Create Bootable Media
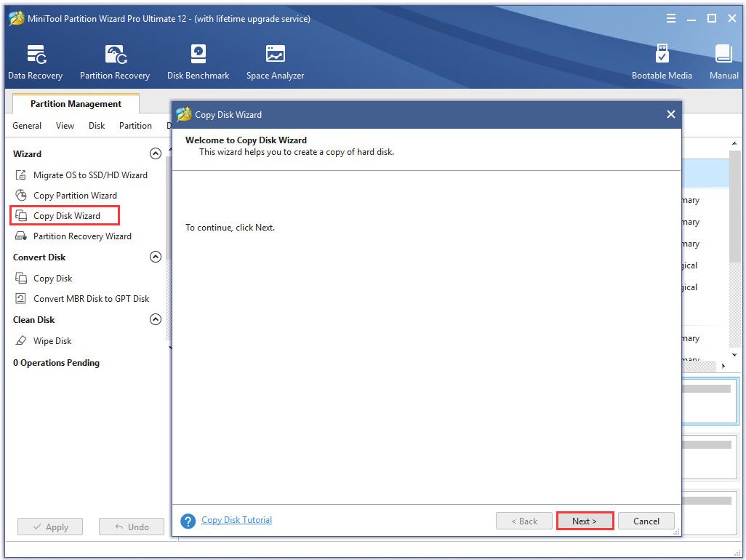 (x=662, y=63)
